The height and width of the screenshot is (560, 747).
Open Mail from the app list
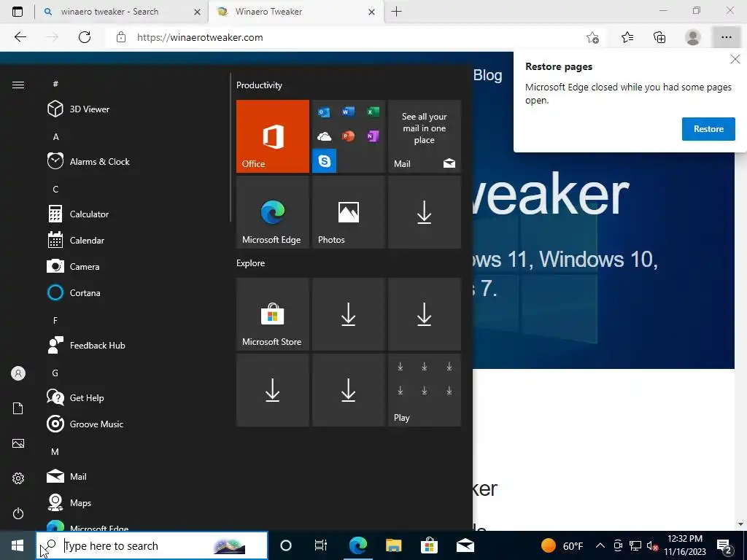[133, 476]
